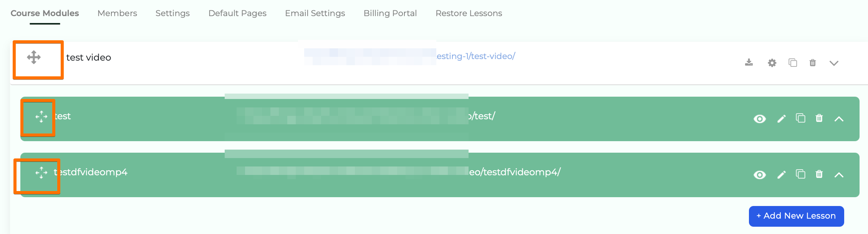The height and width of the screenshot is (234, 868).
Task: Collapse the testdfvideomp4 lesson chevron
Action: [x=839, y=175]
